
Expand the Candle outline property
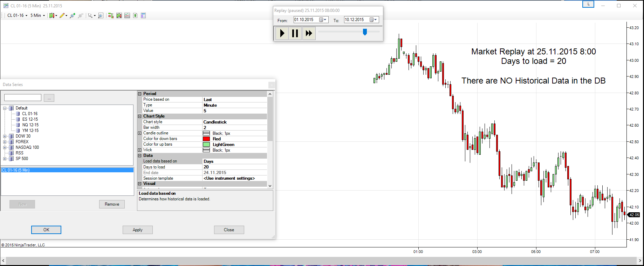point(139,133)
